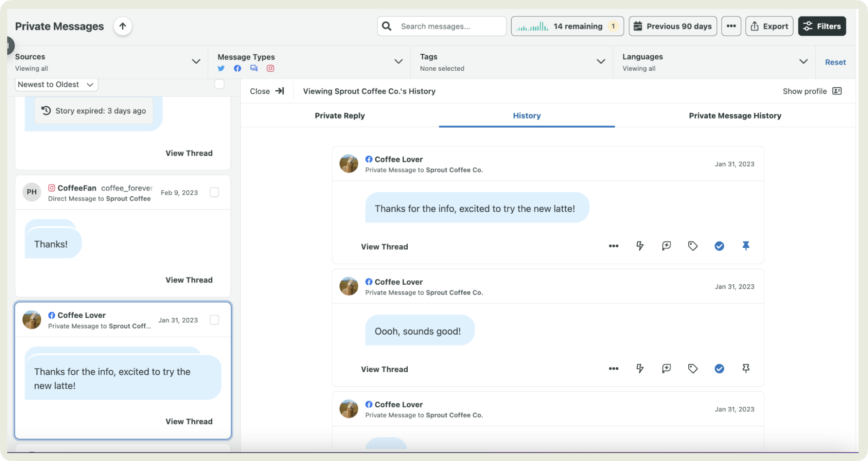The height and width of the screenshot is (461, 868).
Task: Click the Show profile card icon
Action: (837, 91)
